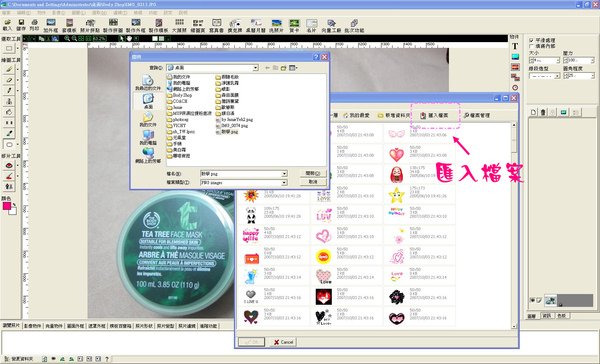The height and width of the screenshot is (364, 600).
Task: Open the 批次功能 batch function tool
Action: [354, 25]
